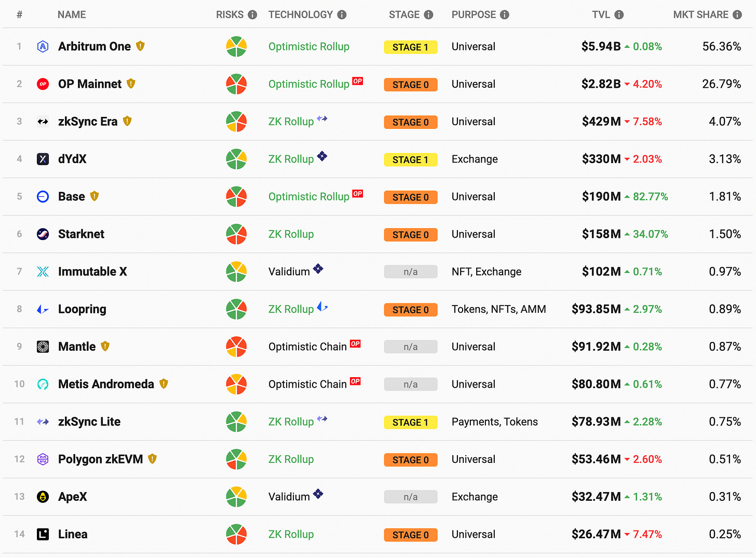The image size is (756, 558).
Task: Open the OP Mainnet project link
Action: point(90,84)
